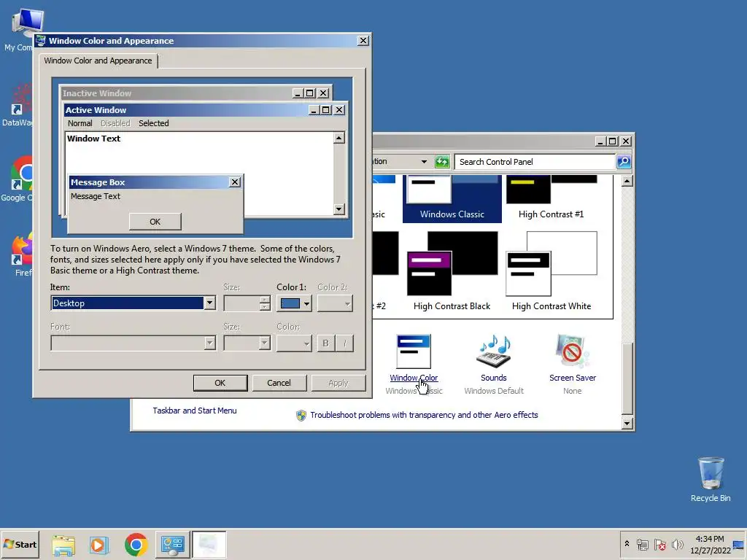
Task: Minimize the Personalization window
Action: tap(601, 141)
